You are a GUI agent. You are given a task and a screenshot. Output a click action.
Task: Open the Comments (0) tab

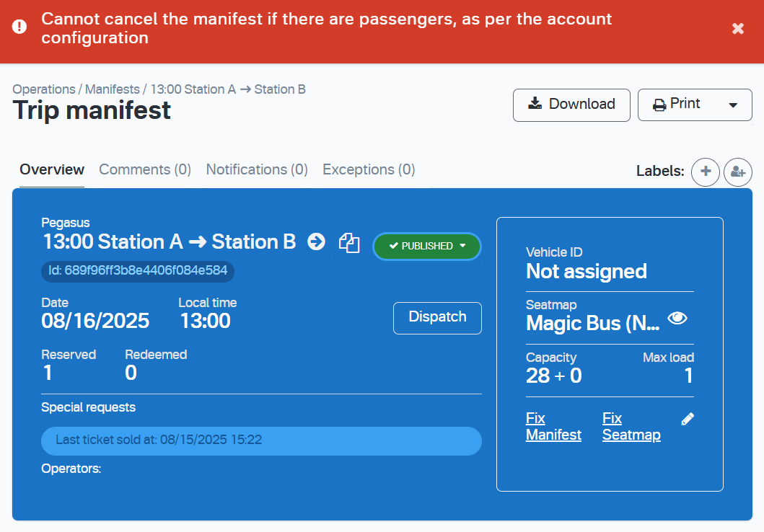(145, 169)
